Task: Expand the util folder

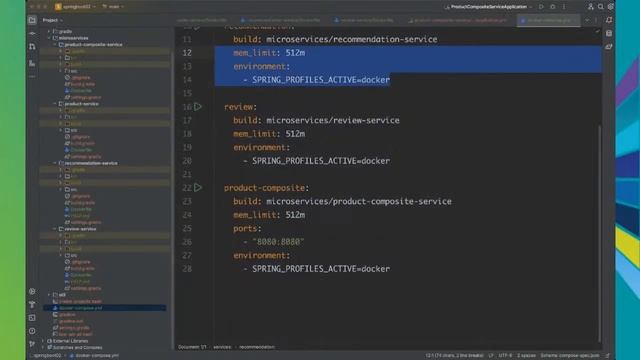Action: (x=49, y=295)
